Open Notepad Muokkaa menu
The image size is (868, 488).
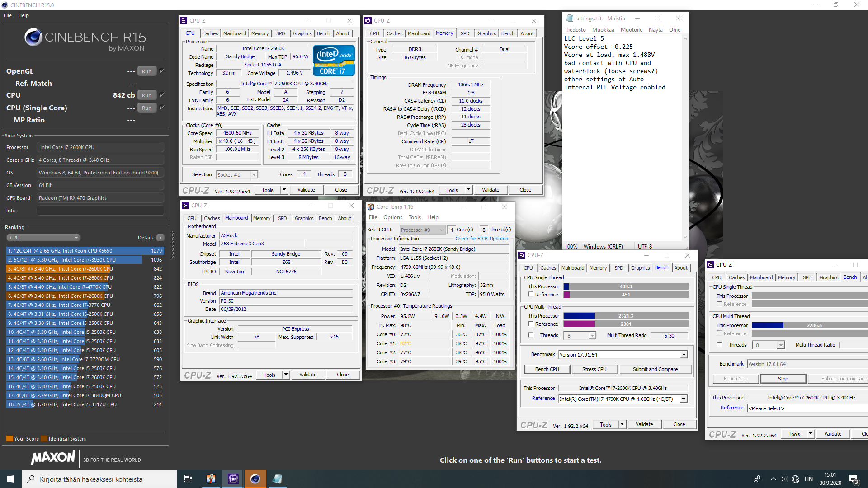point(603,30)
